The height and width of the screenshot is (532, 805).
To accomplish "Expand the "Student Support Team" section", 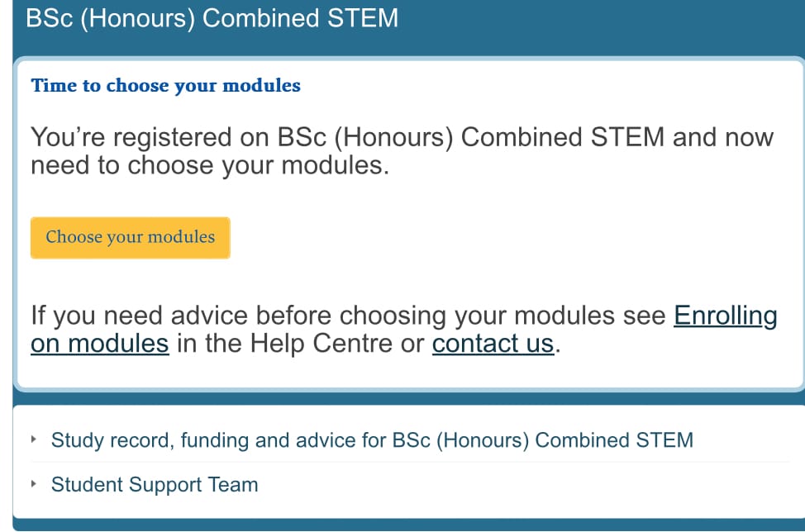I will [154, 485].
